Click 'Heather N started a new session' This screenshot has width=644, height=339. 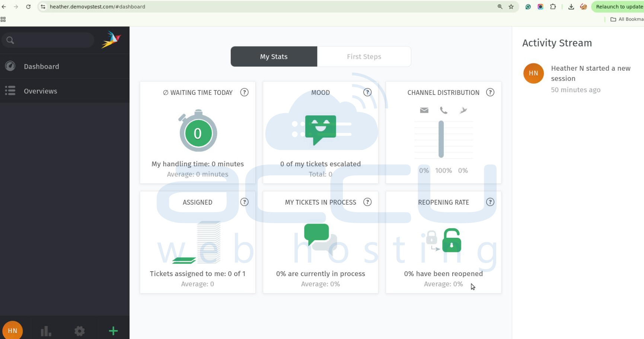[591, 73]
